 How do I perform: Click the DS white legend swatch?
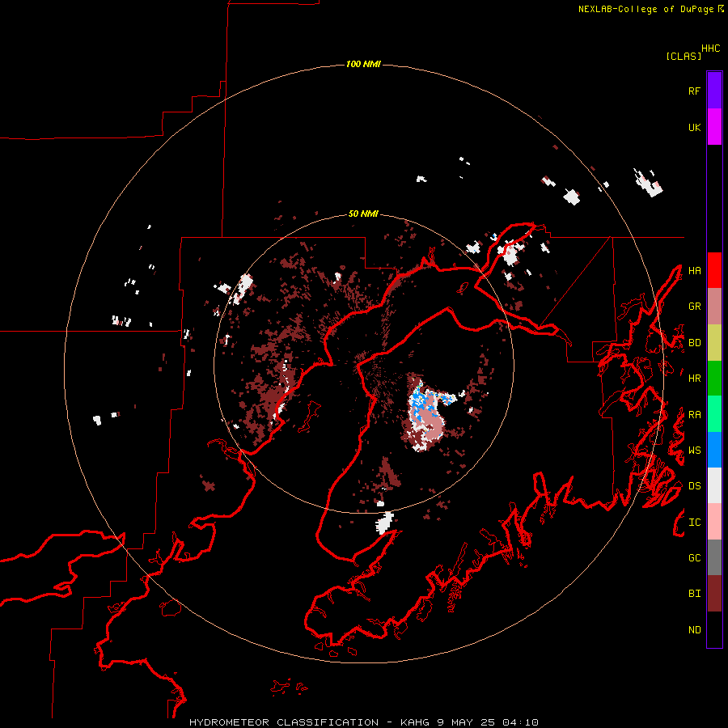714,485
